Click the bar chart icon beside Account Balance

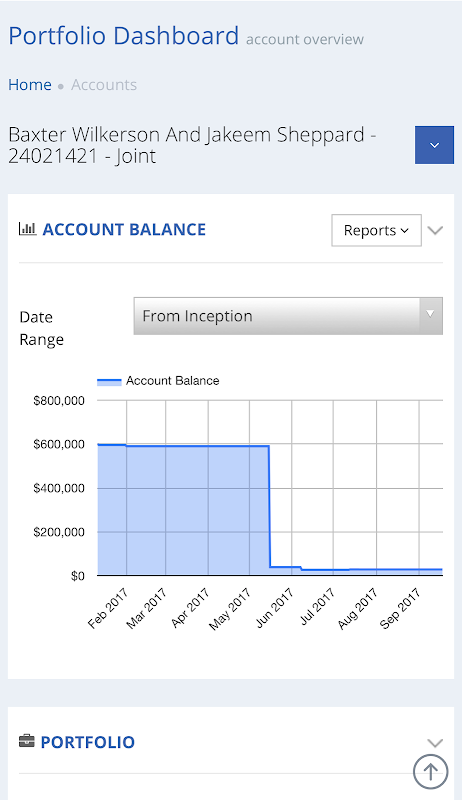coord(27,229)
